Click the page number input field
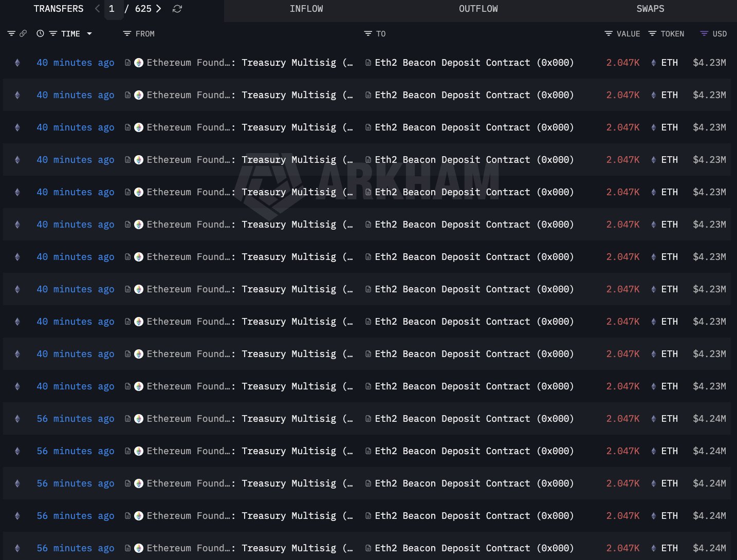This screenshot has width=737, height=560. (113, 9)
